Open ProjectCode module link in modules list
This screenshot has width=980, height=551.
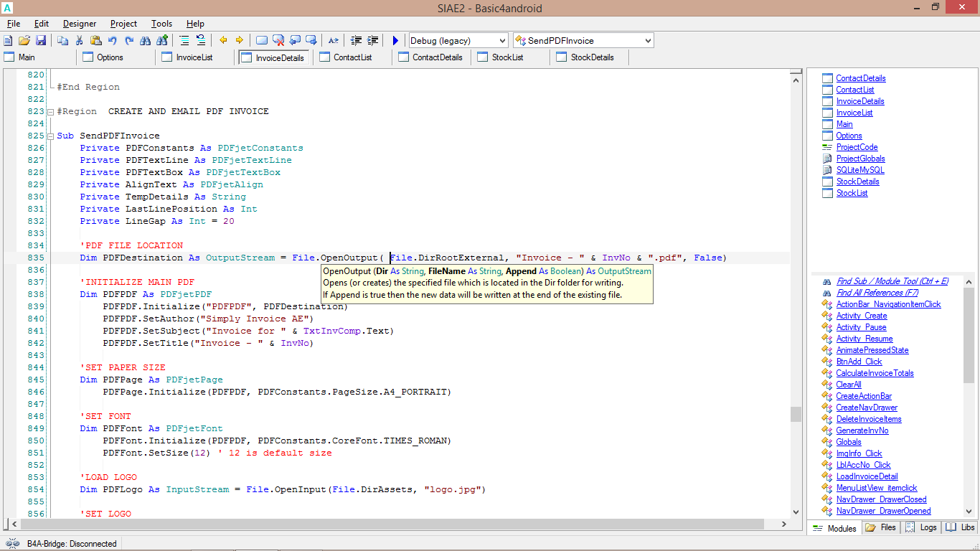click(x=857, y=147)
